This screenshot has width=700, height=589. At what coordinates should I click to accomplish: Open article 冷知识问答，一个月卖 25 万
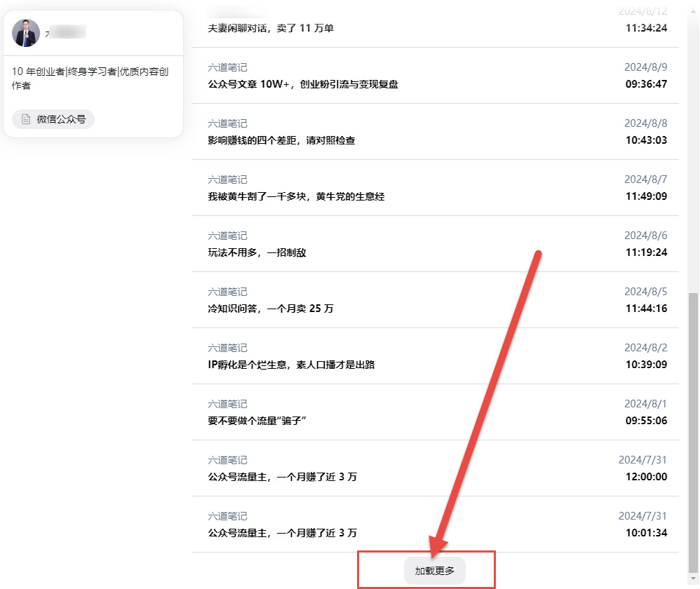click(x=271, y=309)
